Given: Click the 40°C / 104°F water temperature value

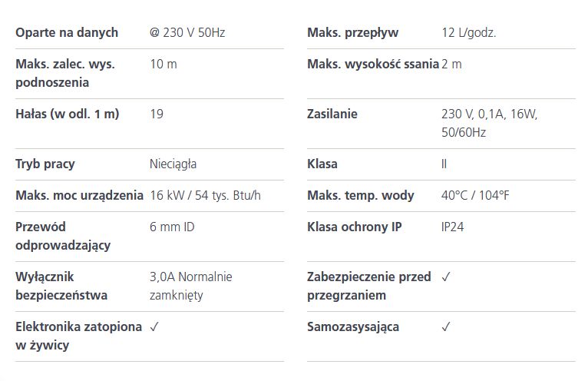Looking at the screenshot, I should tap(475, 196).
